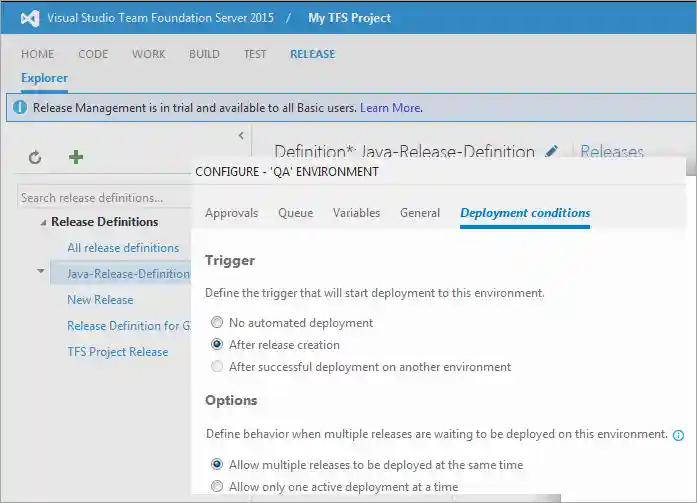Viewport: 697px width, 503px height.
Task: Edit the definition name with pencil icon
Action: tap(551, 151)
